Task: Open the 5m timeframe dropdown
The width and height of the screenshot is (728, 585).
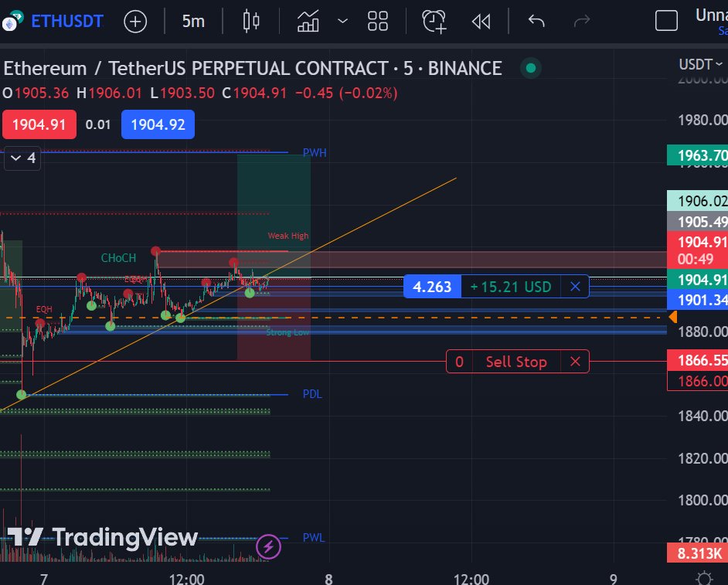Action: [192, 21]
